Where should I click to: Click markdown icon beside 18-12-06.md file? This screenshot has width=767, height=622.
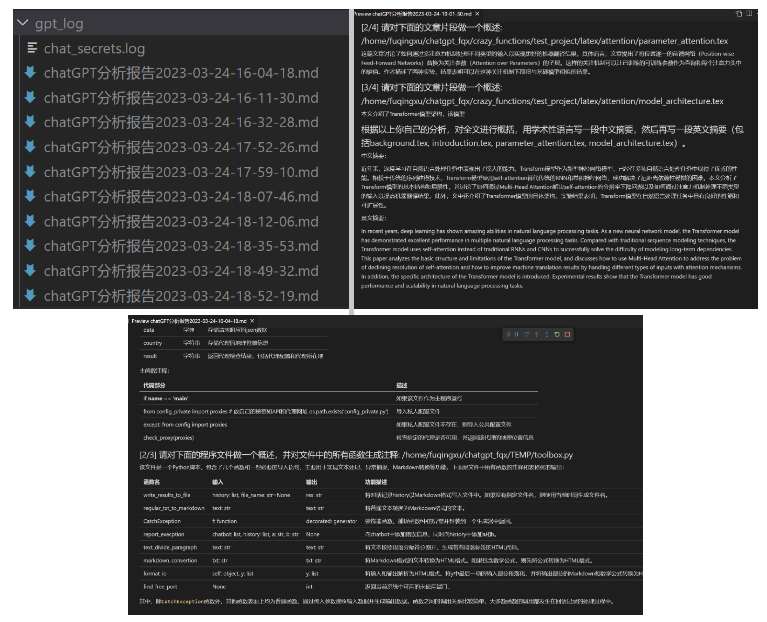pos(30,221)
